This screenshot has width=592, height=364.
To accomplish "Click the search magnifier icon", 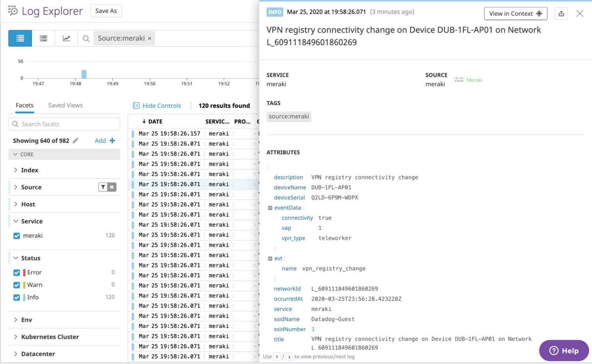I will click(x=86, y=38).
